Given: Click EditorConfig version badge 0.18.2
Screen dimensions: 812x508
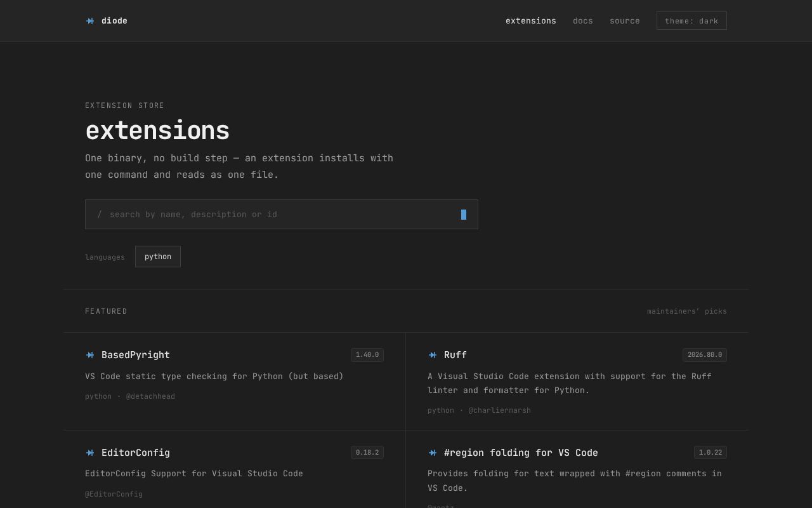Looking at the screenshot, I should [367, 453].
